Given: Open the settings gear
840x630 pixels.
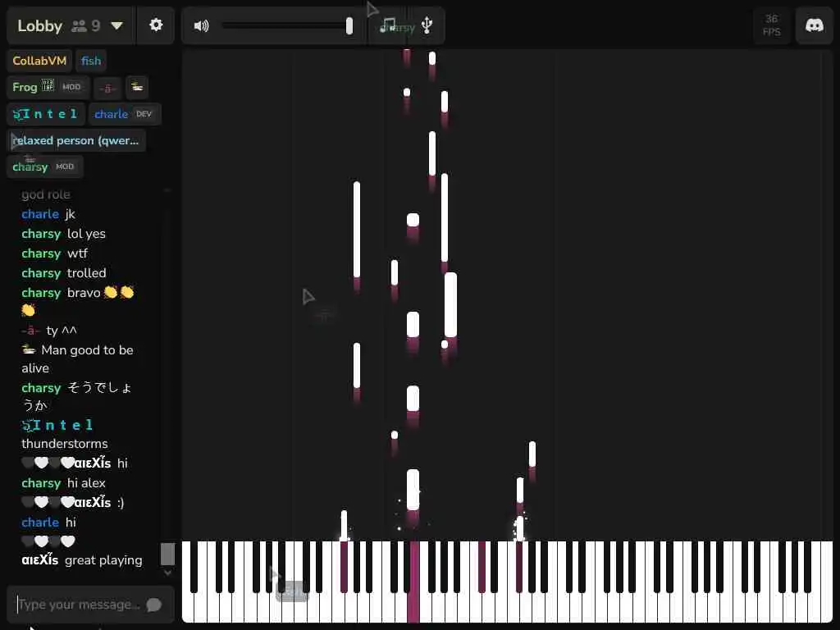Looking at the screenshot, I should (x=156, y=25).
